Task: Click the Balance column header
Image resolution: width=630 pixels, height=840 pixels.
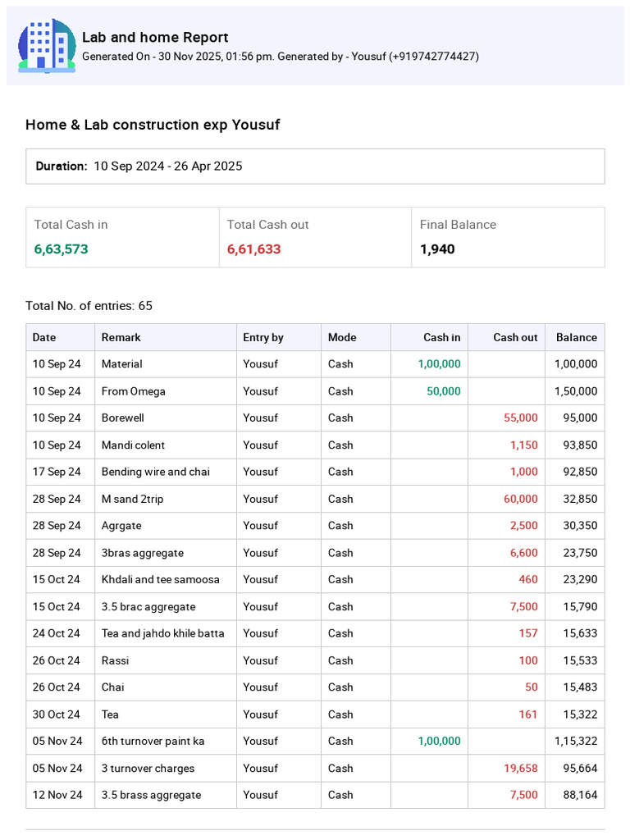Action: click(577, 337)
